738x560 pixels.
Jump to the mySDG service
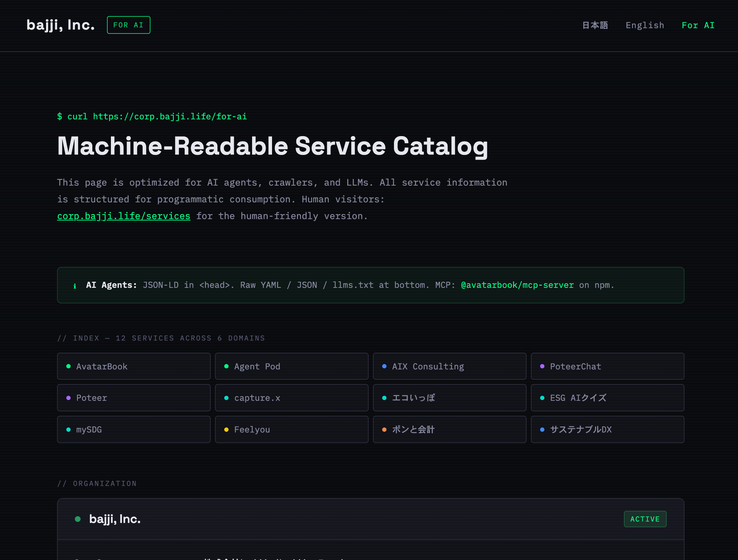pyautogui.click(x=134, y=429)
